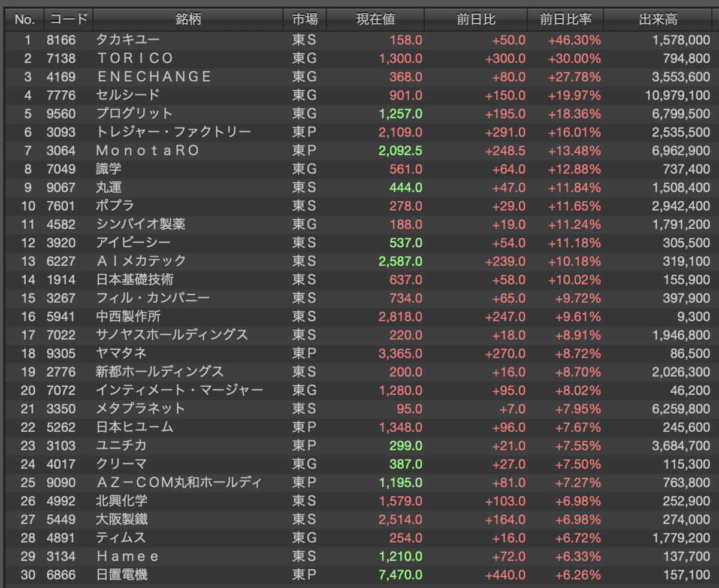The image size is (719, 588).
Task: Select the ＴＯＲＩＣＯ stock name
Action: click(x=135, y=59)
